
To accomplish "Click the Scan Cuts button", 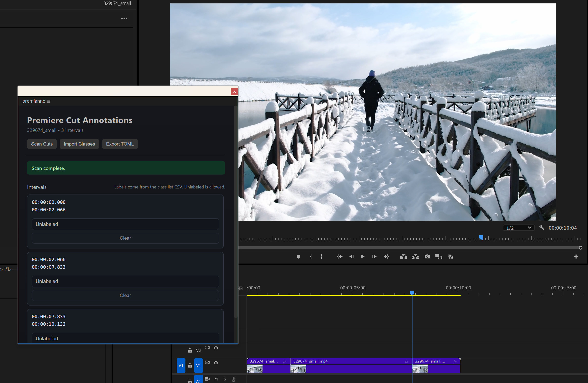I will pyautogui.click(x=42, y=144).
